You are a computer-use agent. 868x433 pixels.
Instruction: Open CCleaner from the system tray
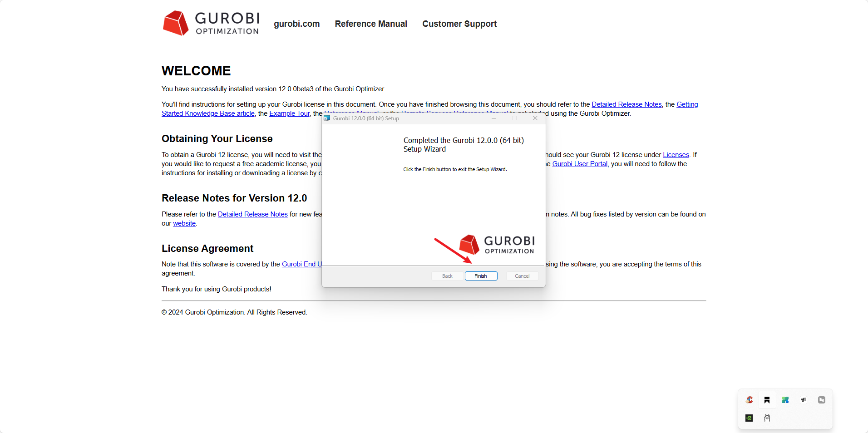pyautogui.click(x=749, y=400)
